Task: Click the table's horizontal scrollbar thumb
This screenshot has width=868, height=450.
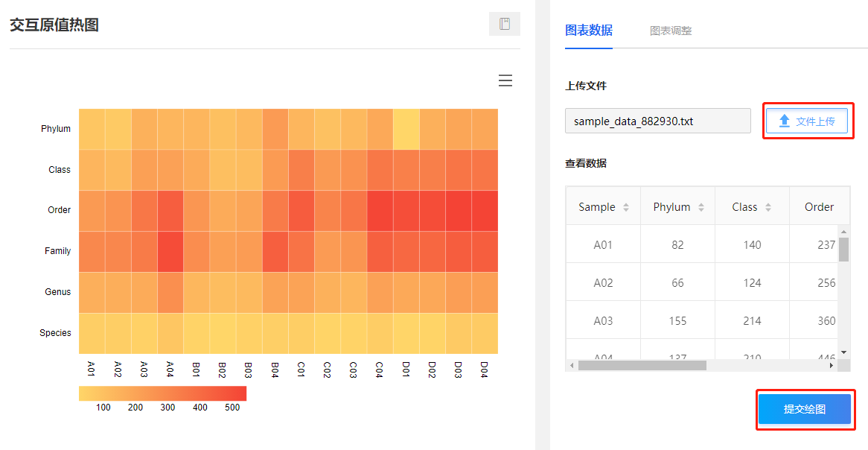Action: [x=641, y=365]
